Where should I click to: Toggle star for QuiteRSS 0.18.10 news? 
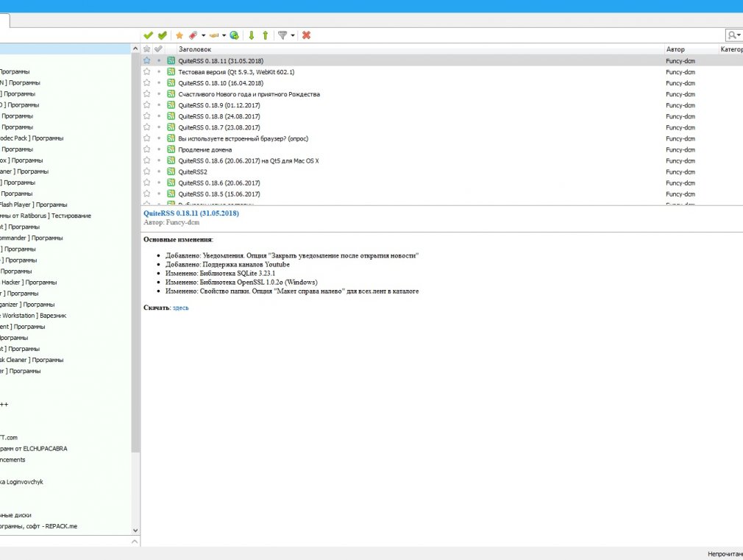coord(147,83)
